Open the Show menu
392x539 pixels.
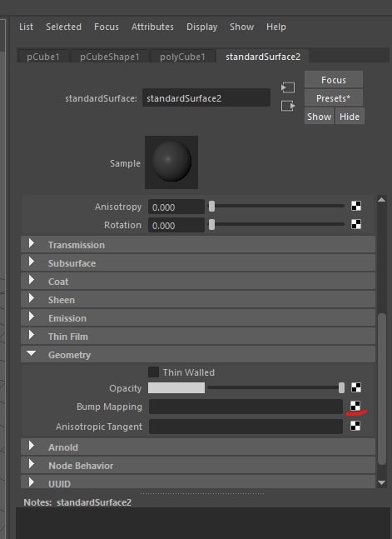point(242,27)
